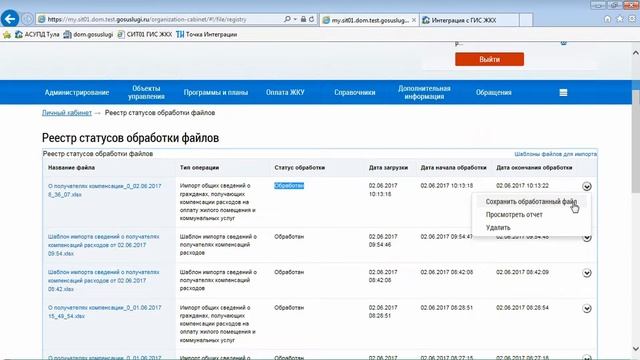
Task: Click the red Выйти button
Action: tap(489, 59)
